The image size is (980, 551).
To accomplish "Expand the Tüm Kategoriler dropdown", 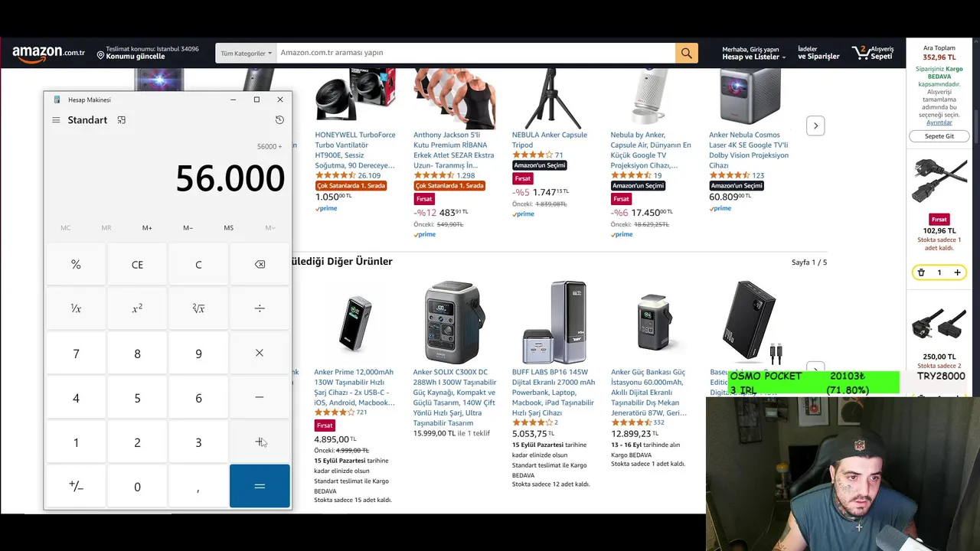I will pos(246,53).
